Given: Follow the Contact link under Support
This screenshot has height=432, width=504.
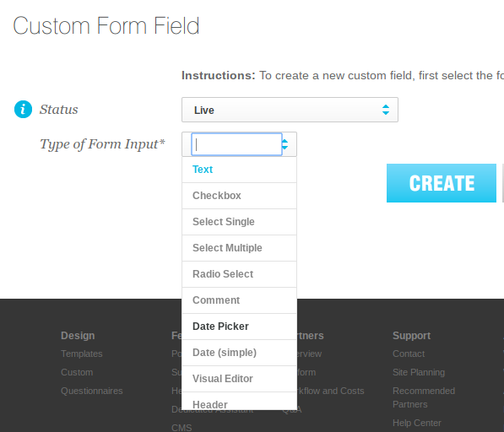Looking at the screenshot, I should [409, 354].
